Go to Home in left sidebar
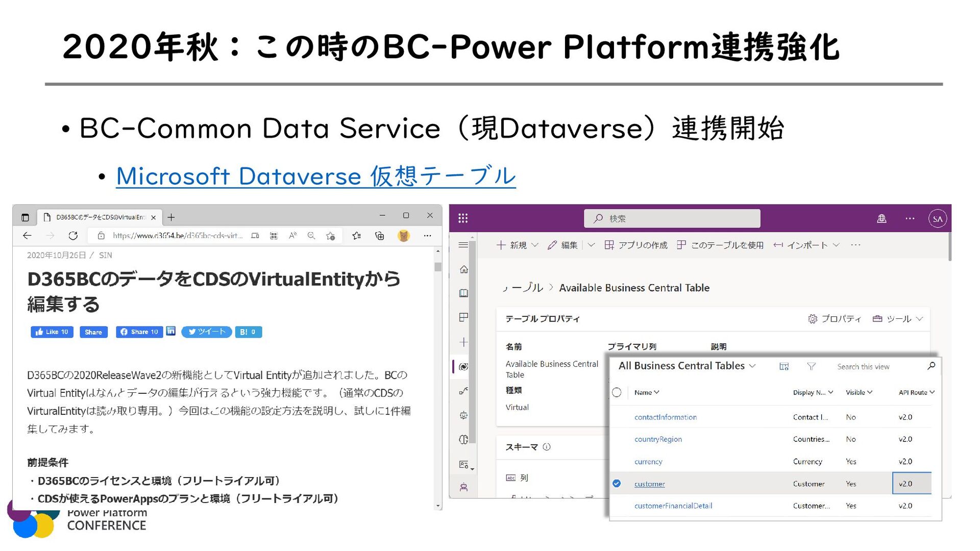 463,269
